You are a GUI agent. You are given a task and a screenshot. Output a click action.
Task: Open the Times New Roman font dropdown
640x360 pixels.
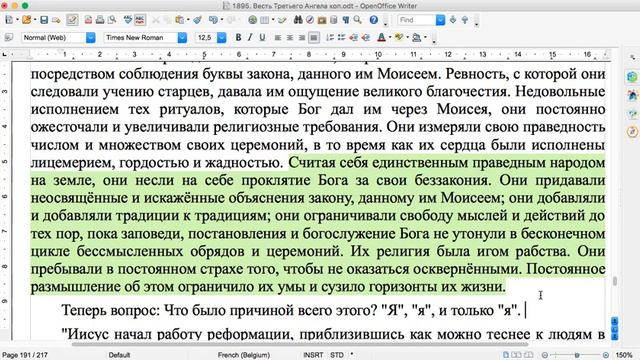(x=182, y=38)
